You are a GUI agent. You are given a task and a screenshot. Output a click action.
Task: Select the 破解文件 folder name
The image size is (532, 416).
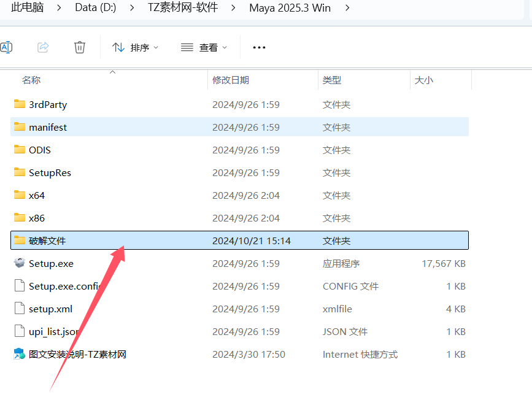pos(47,241)
